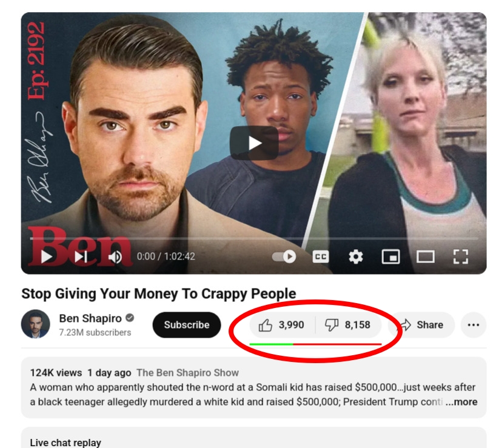The height and width of the screenshot is (448, 499).
Task: Share this video
Action: tap(421, 325)
